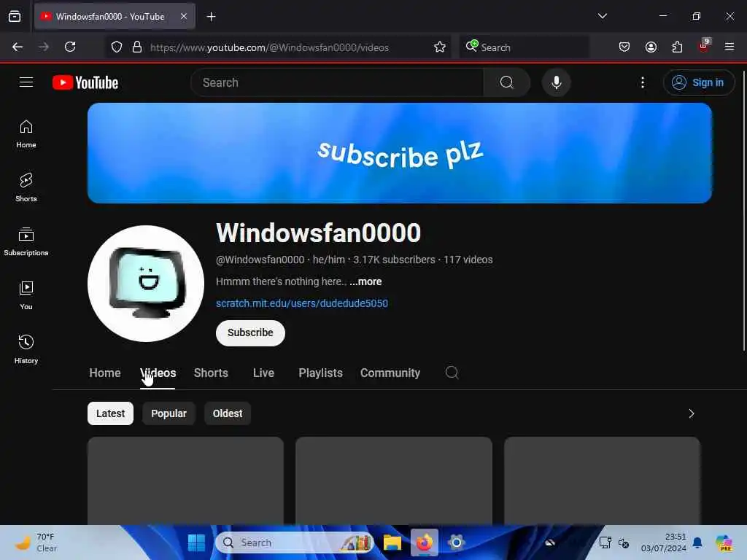
Task: Focus the Firefox toolbar Search box
Action: click(524, 47)
